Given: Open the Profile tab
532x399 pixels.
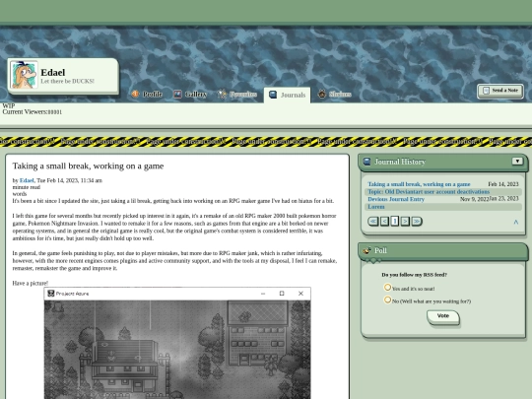Looking at the screenshot, I should point(147,94).
